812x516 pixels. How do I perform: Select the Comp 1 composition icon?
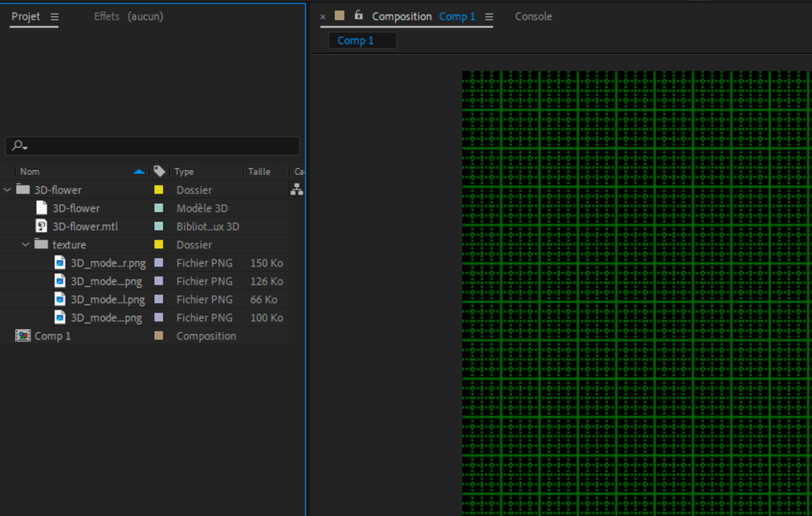click(23, 336)
